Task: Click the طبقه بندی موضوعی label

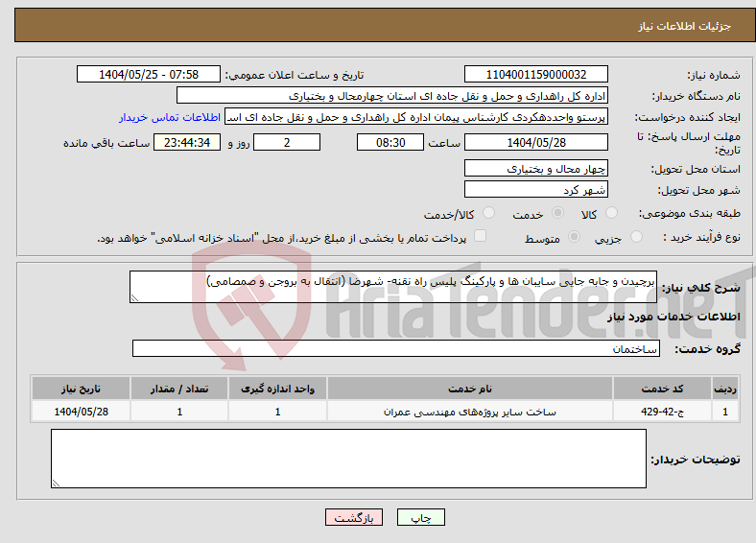Action: 689,213
